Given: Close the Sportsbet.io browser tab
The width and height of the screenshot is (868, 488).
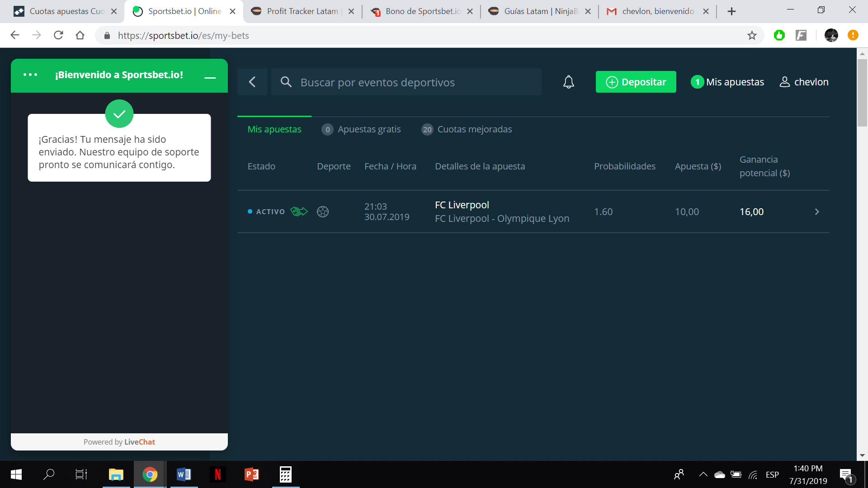Looking at the screenshot, I should [232, 11].
